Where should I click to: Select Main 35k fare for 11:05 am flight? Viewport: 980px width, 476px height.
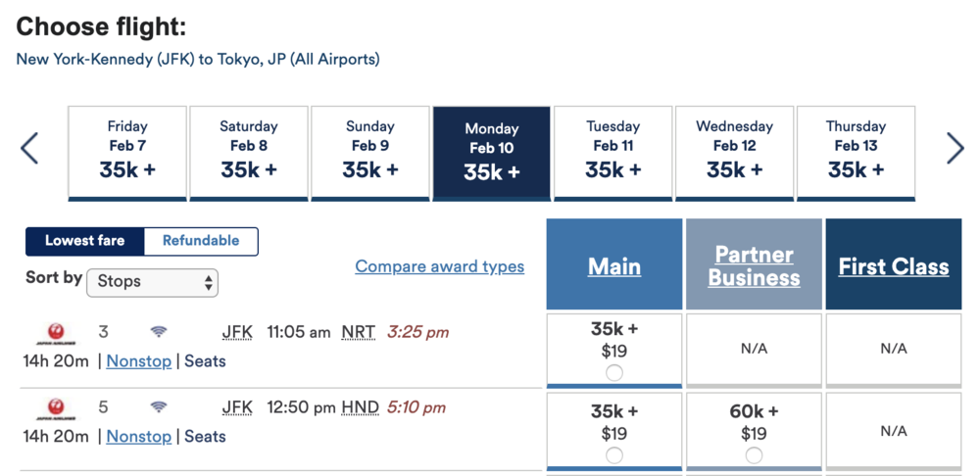tap(614, 372)
